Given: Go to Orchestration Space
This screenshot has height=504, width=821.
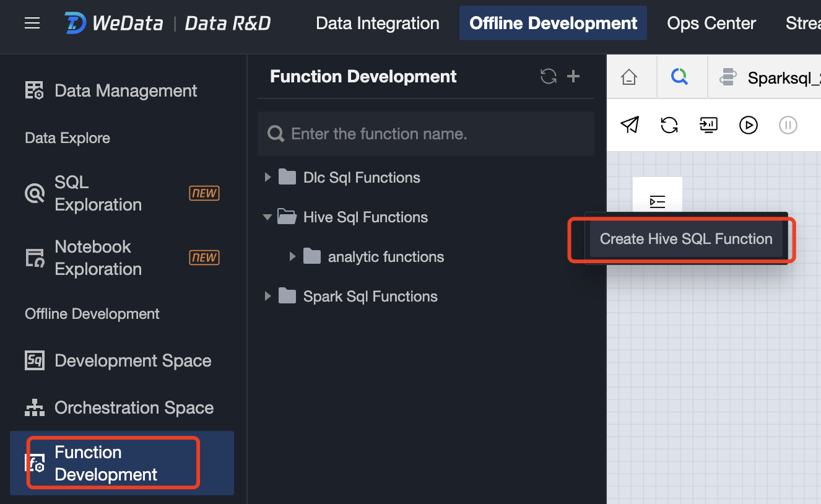Looking at the screenshot, I should point(134,407).
